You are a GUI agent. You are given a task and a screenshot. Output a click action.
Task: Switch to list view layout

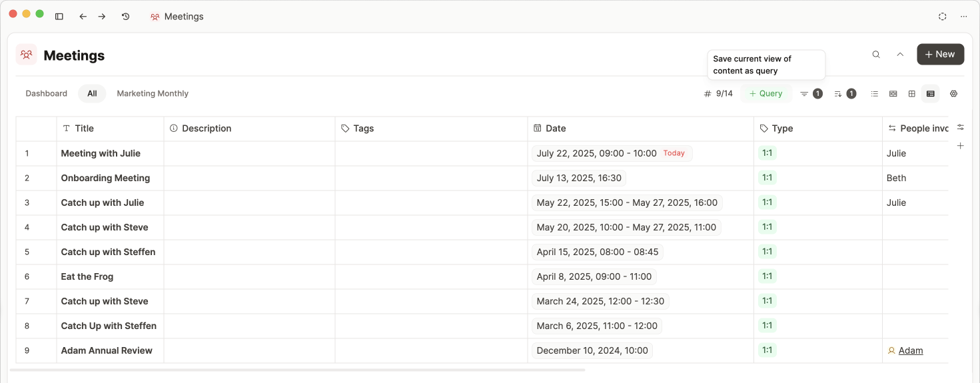point(875,94)
